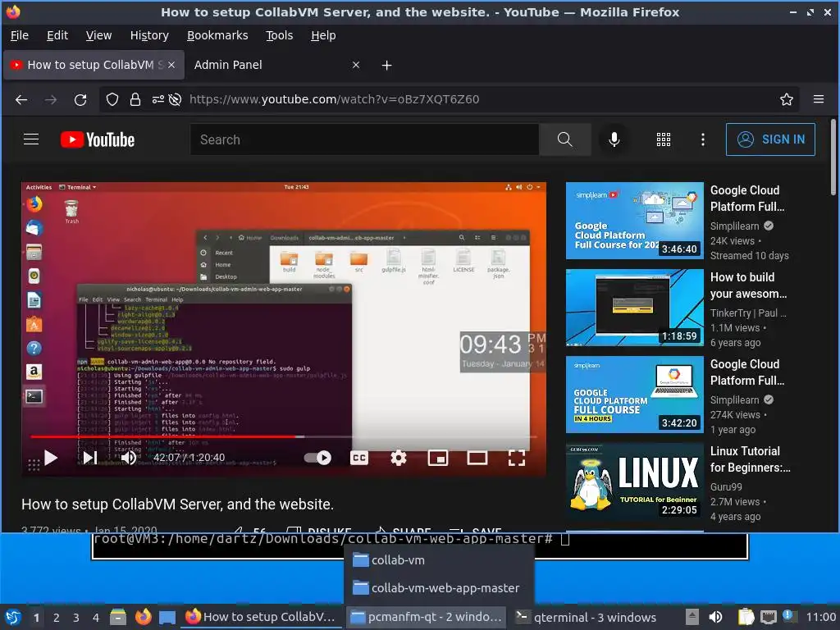Image resolution: width=840 pixels, height=630 pixels.
Task: Bookmark this page with the star
Action: [787, 99]
